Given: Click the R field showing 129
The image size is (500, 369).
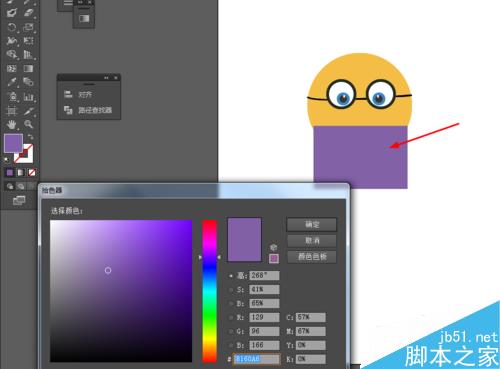Looking at the screenshot, I should [264, 317].
